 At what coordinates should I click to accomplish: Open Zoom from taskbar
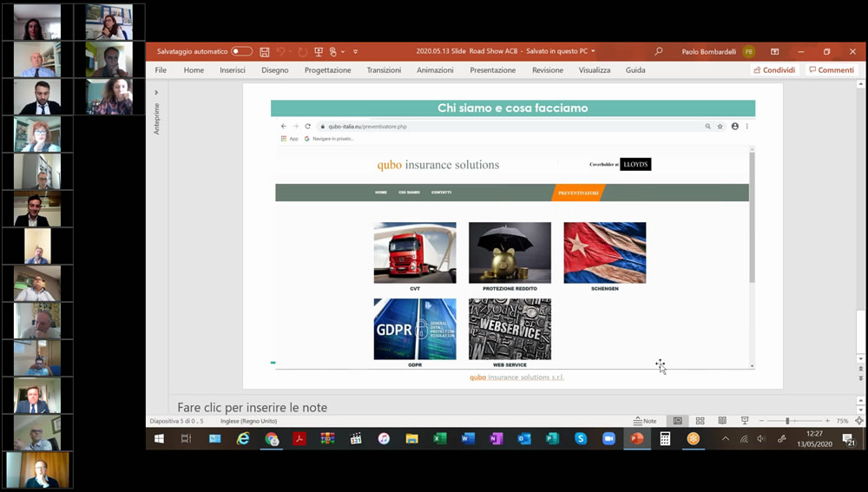pos(609,439)
